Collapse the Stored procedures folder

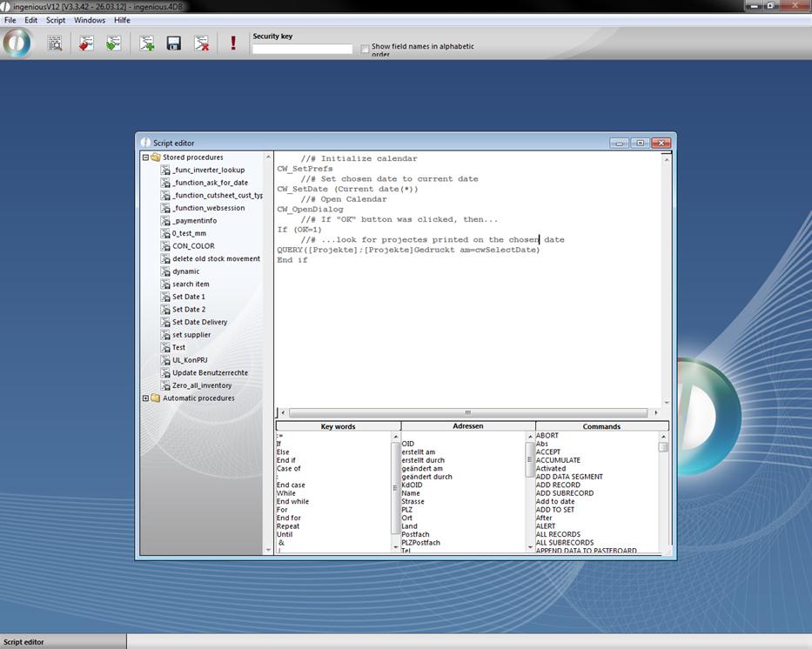(x=145, y=157)
